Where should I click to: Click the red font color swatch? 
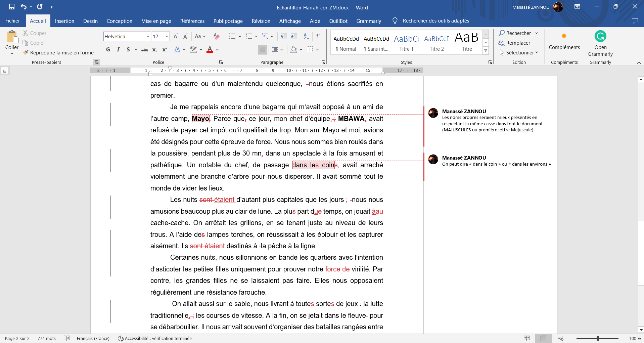[210, 50]
